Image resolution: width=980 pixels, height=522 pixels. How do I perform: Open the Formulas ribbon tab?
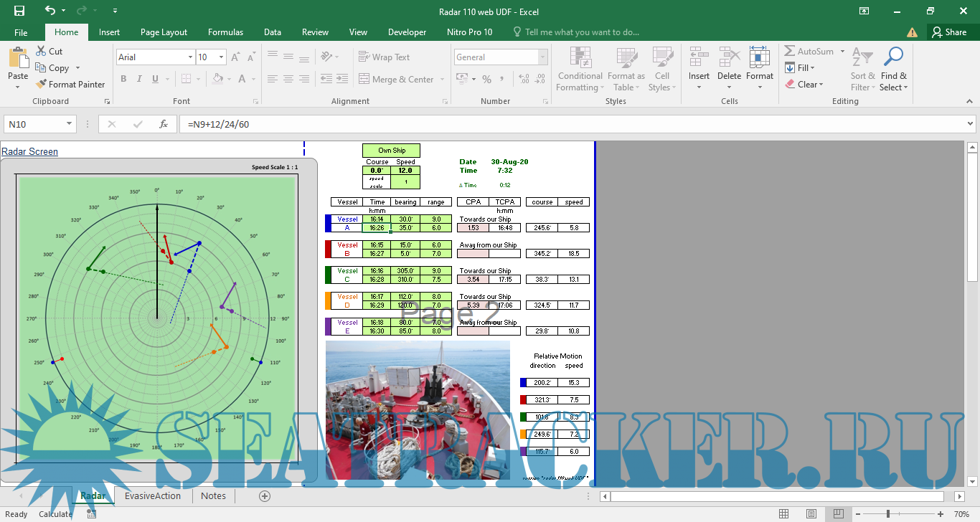click(x=225, y=32)
